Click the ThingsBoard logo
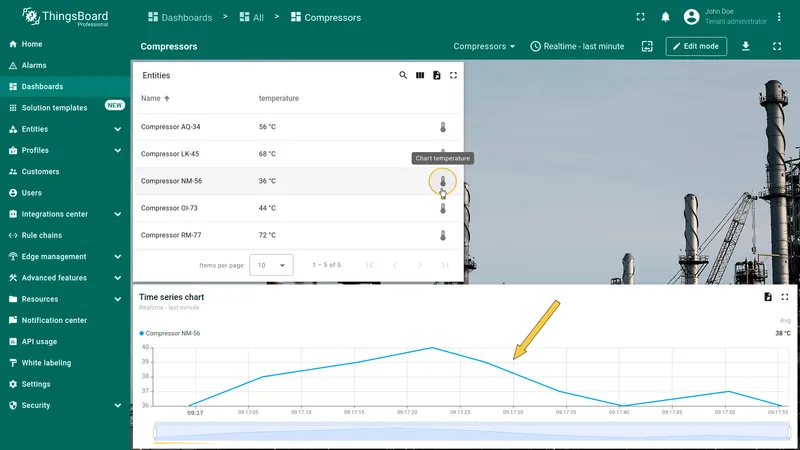The height and width of the screenshot is (450, 800). [x=65, y=17]
